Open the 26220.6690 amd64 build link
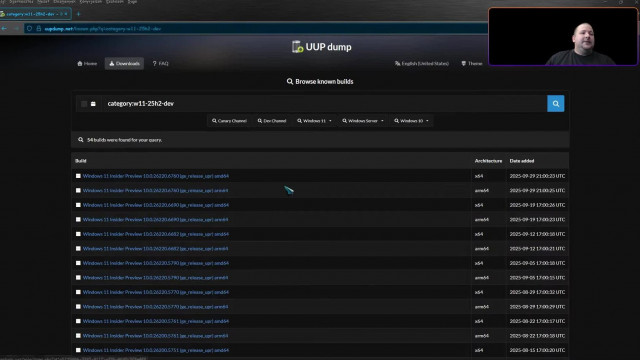640x360 pixels. (x=156, y=205)
